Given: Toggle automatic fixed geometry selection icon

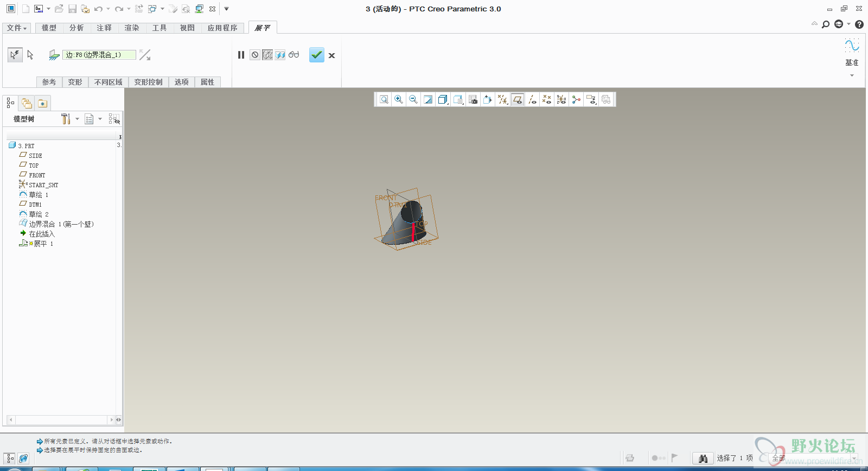Looking at the screenshot, I should 15,55.
